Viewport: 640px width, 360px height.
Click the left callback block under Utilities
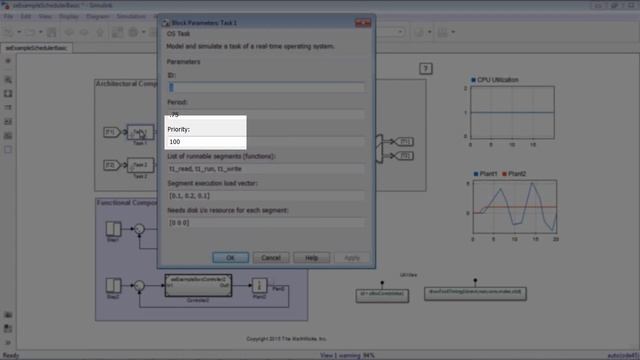(382, 296)
